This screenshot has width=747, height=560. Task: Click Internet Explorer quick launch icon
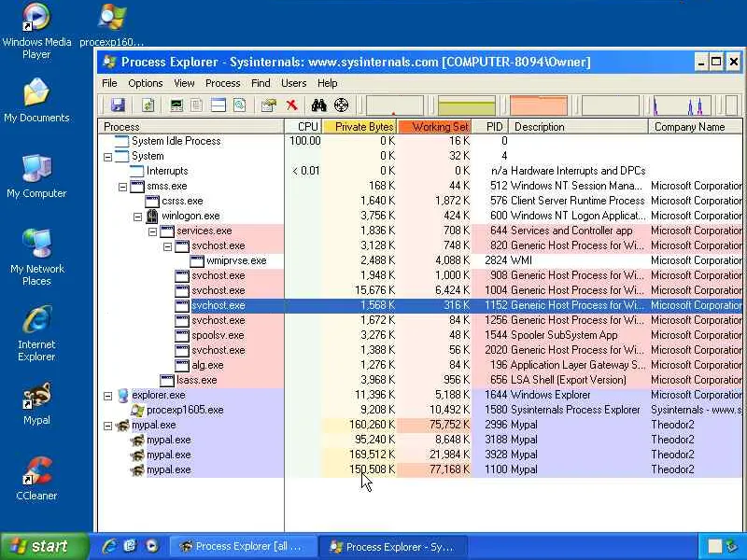(110, 546)
